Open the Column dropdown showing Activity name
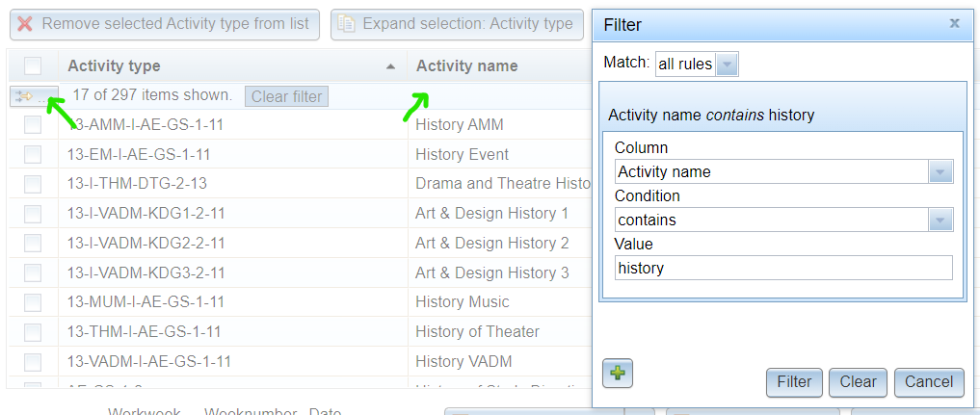The width and height of the screenshot is (980, 415). tap(940, 171)
